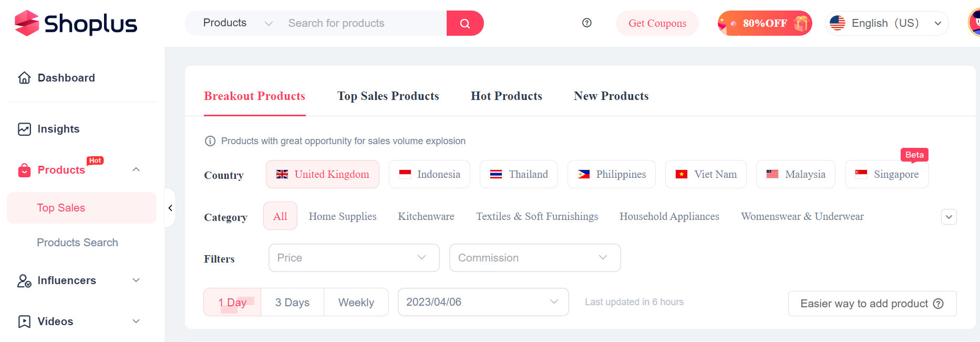This screenshot has height=342, width=980.
Task: Open the 2023/04/06 date picker
Action: pos(483,302)
